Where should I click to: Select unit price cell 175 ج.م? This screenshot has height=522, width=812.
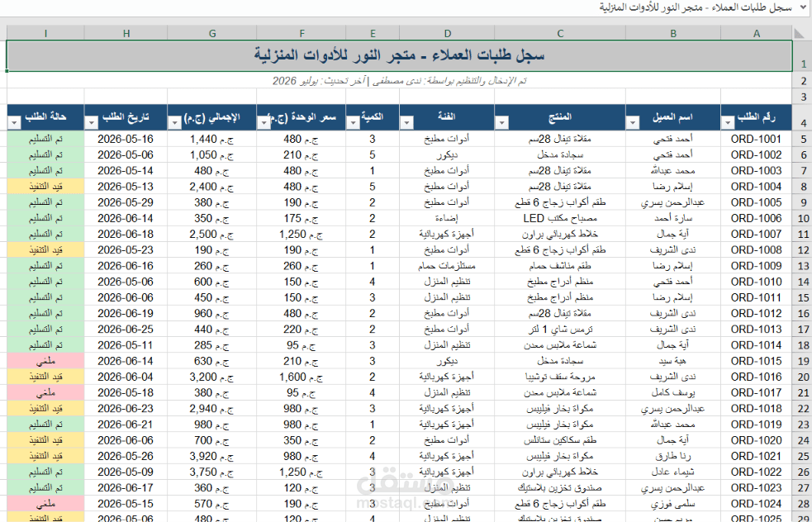pos(302,218)
